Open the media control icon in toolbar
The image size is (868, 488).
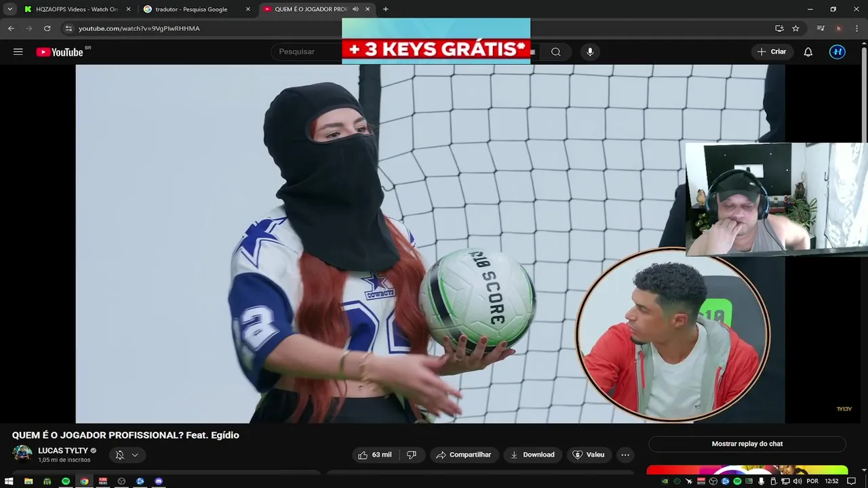pyautogui.click(x=821, y=28)
